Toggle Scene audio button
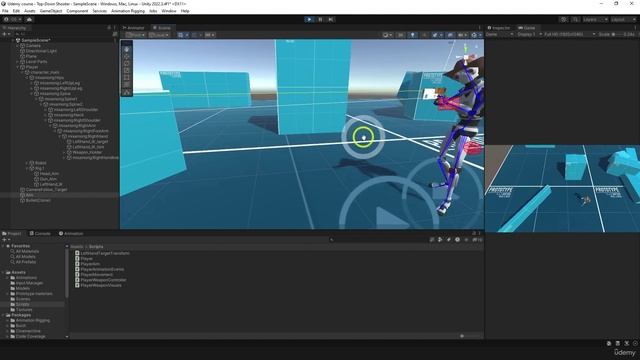Viewport: 640px width, 360px height. 424,35
